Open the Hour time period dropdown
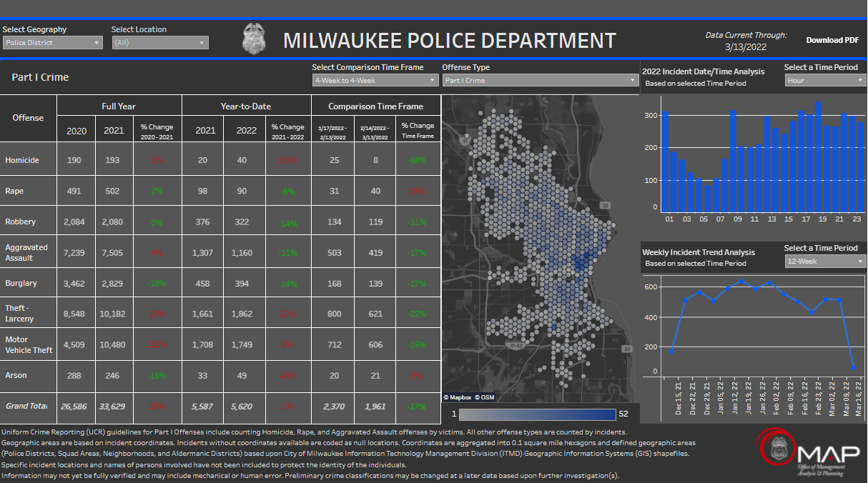 (x=825, y=79)
